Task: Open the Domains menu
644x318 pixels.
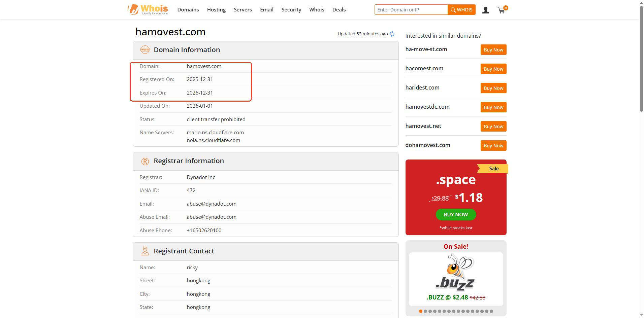Action: (188, 10)
